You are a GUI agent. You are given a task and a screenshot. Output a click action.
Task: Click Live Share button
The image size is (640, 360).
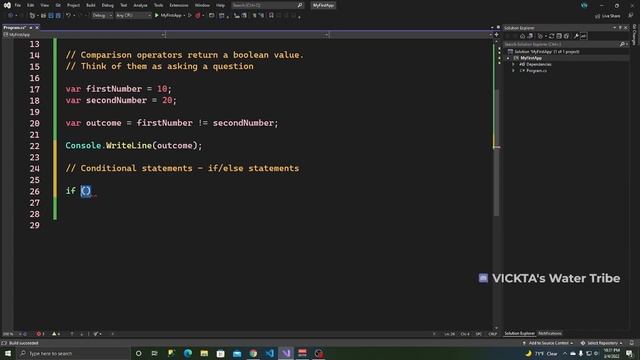[608, 16]
